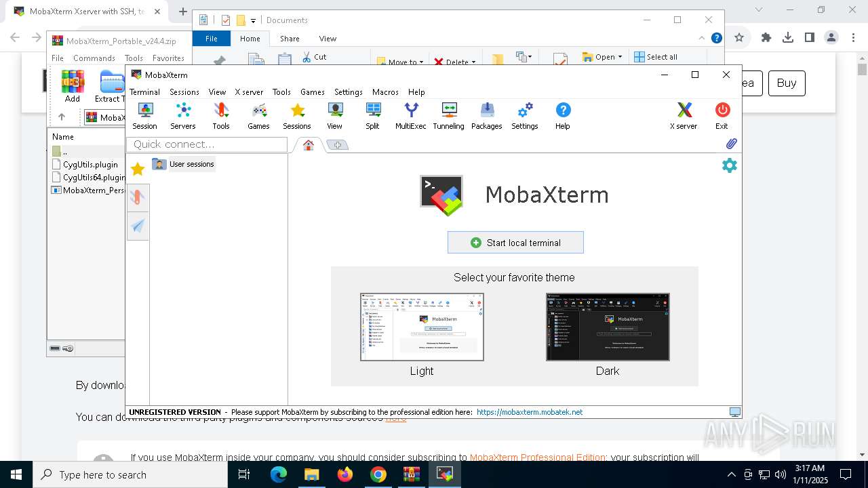Open the Tunneling toolbar icon
This screenshot has height=488, width=868.
(x=448, y=116)
